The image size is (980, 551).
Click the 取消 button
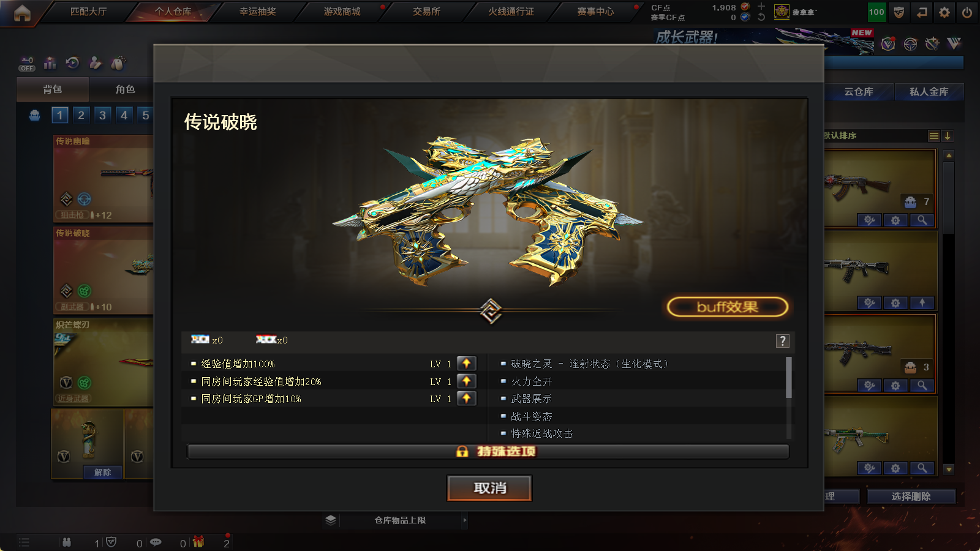489,488
